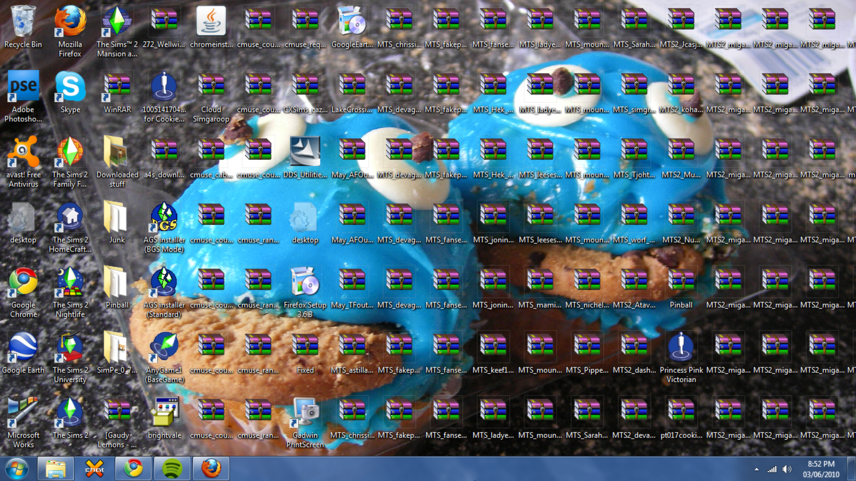Screen dimensions: 856x481
Task: Launch The Sims 2 Nightlife shortcut
Action: point(70,292)
